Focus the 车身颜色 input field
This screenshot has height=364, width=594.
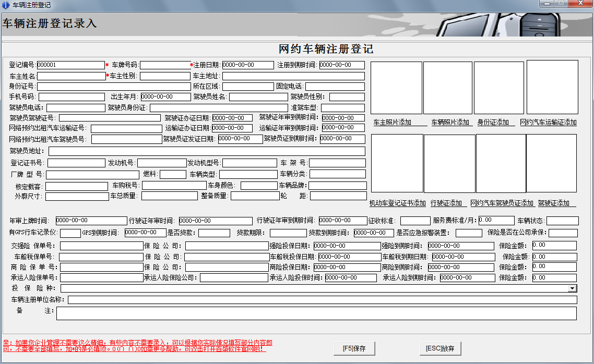(x=259, y=186)
